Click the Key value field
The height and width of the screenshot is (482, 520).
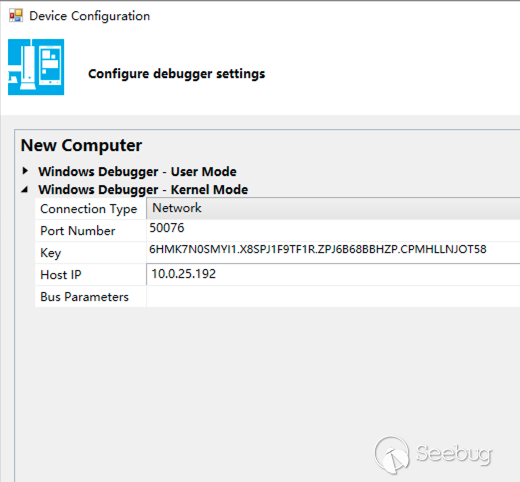pos(333,252)
